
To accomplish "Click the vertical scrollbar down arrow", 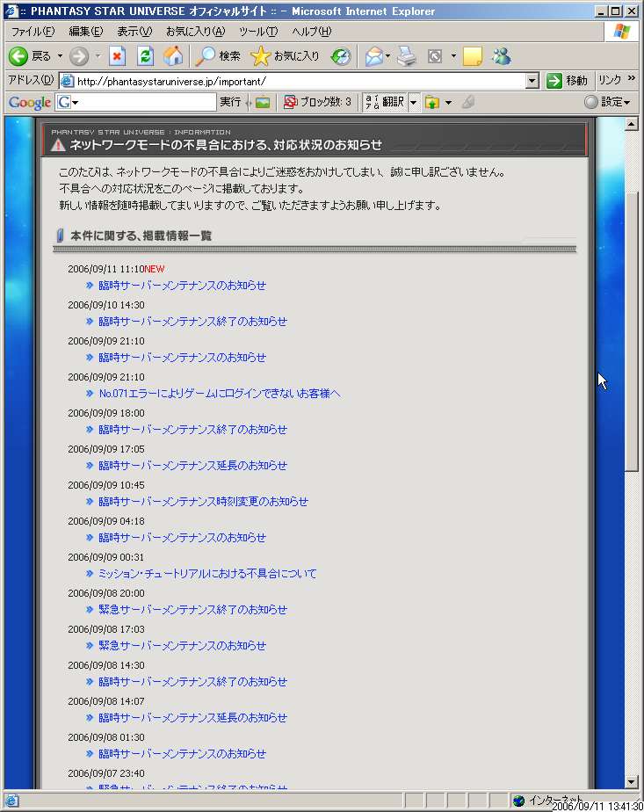I will coord(631,782).
